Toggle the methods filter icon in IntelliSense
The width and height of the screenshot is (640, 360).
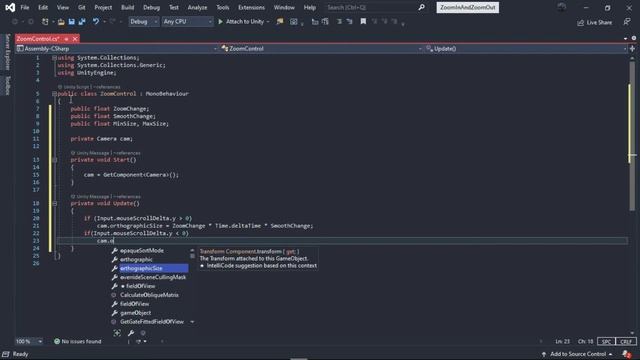click(143, 333)
